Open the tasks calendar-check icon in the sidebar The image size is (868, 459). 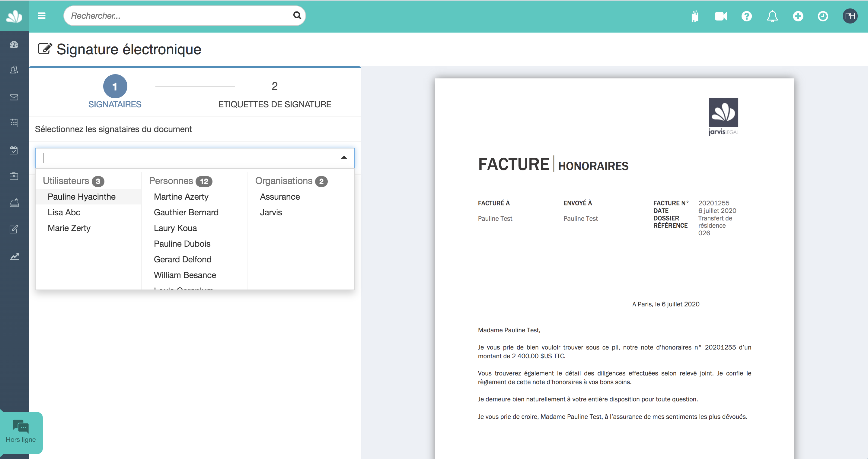[14, 150]
